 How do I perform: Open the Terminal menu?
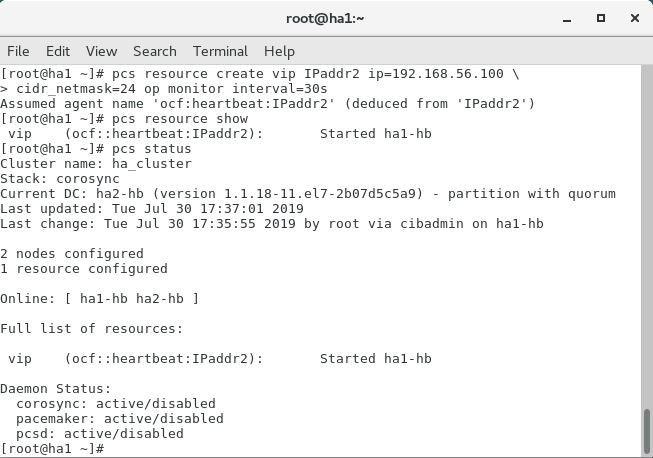coord(220,51)
